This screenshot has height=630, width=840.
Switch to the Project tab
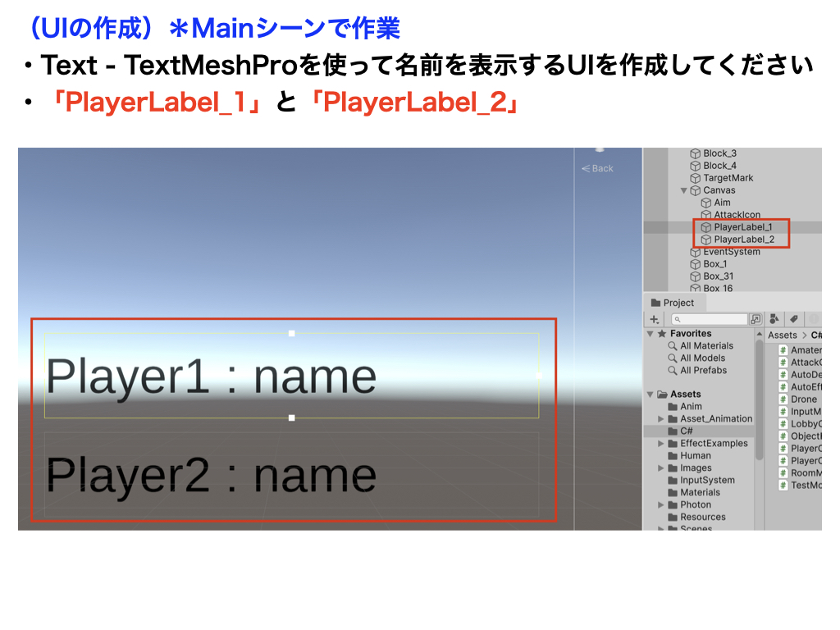(x=673, y=303)
